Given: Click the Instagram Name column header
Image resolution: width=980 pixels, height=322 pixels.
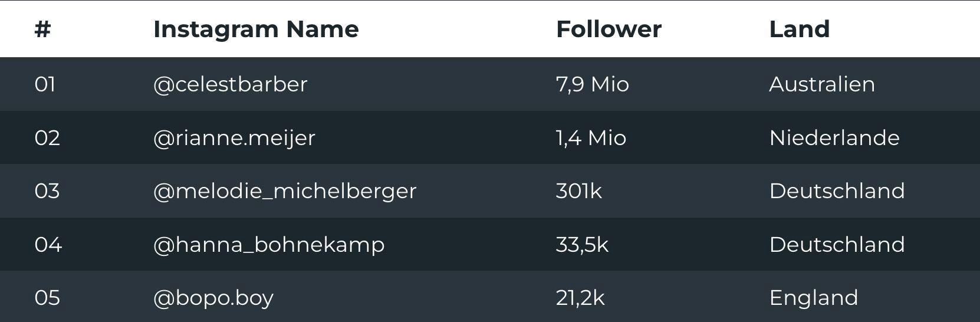Looking at the screenshot, I should coord(256,29).
